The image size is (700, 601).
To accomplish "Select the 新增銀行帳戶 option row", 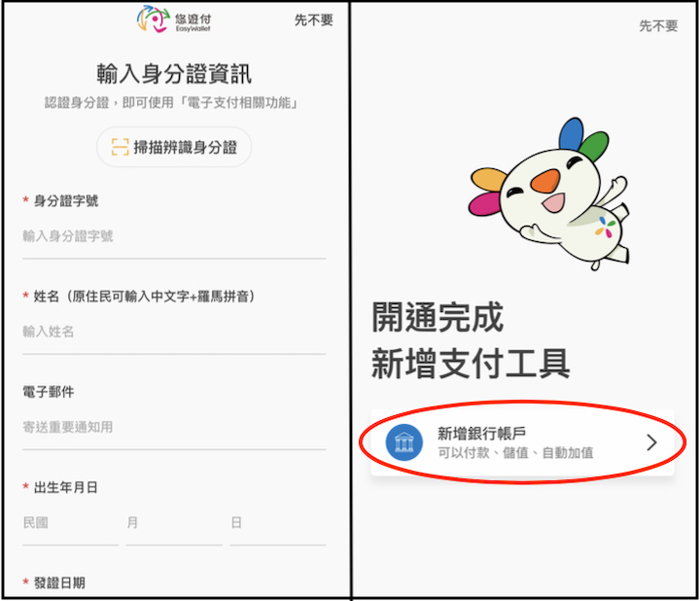I will 522,442.
